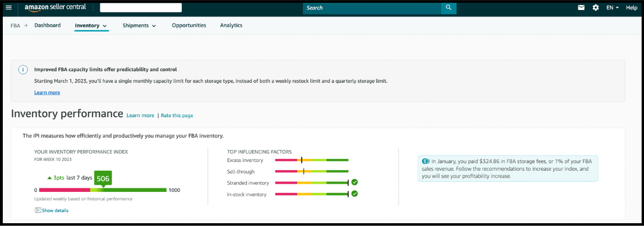Click In-stock inventory green checkmark icon
The height and width of the screenshot is (226, 644).
(354, 194)
